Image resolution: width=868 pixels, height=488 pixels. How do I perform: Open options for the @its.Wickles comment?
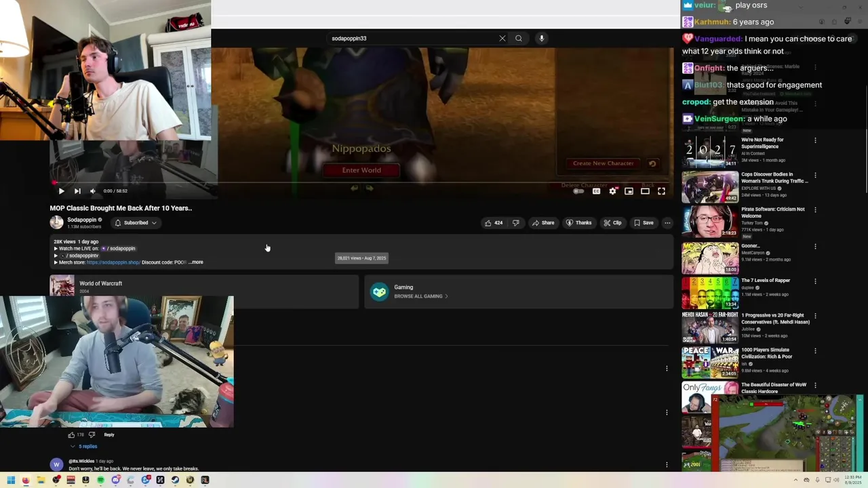667,464
